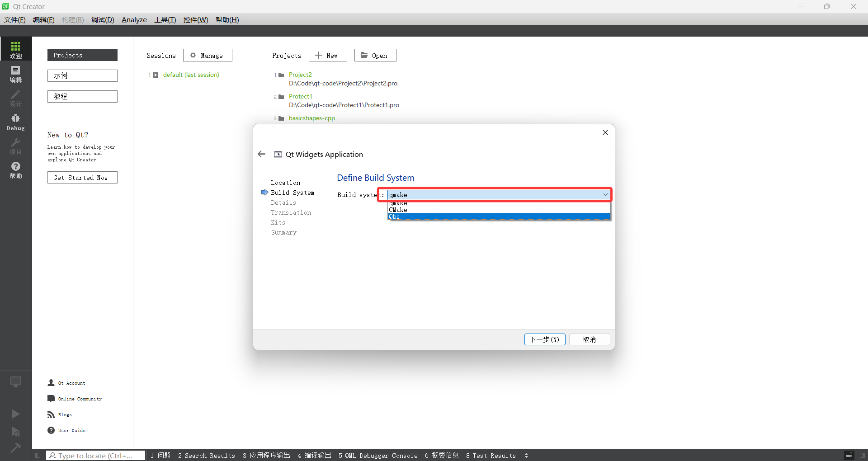
Task: Open the 帮助(H) menu
Action: click(x=227, y=20)
